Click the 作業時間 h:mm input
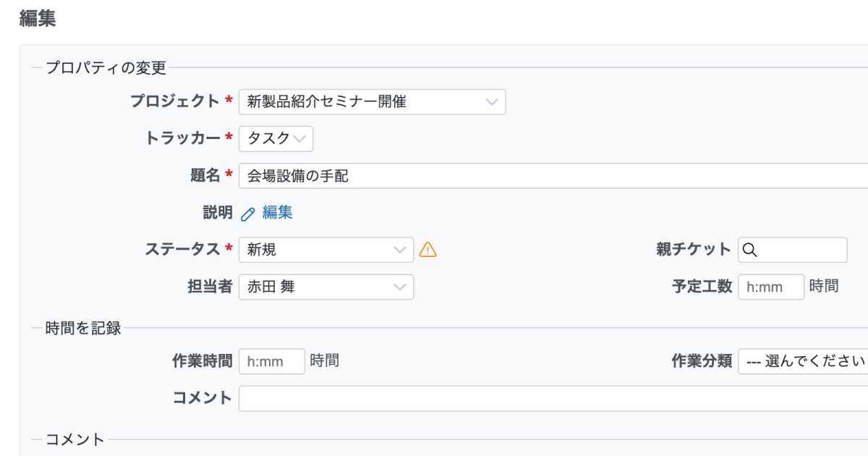The image size is (868, 456). click(271, 361)
